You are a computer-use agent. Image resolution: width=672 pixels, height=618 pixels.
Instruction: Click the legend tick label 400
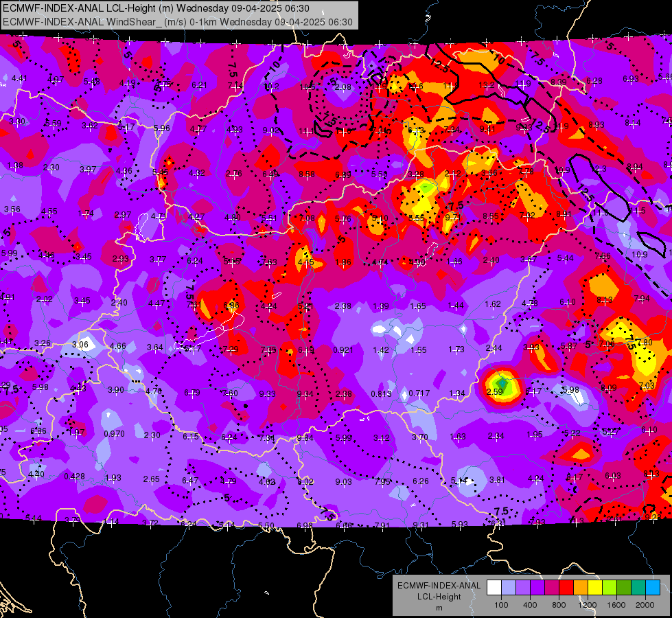pos(530,605)
